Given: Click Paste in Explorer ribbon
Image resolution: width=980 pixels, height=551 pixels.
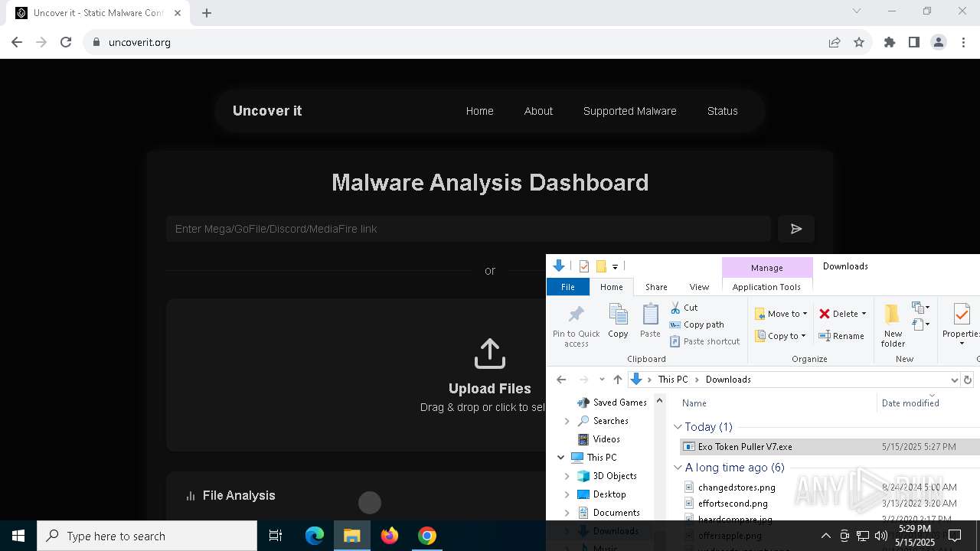Looking at the screenshot, I should (x=650, y=321).
